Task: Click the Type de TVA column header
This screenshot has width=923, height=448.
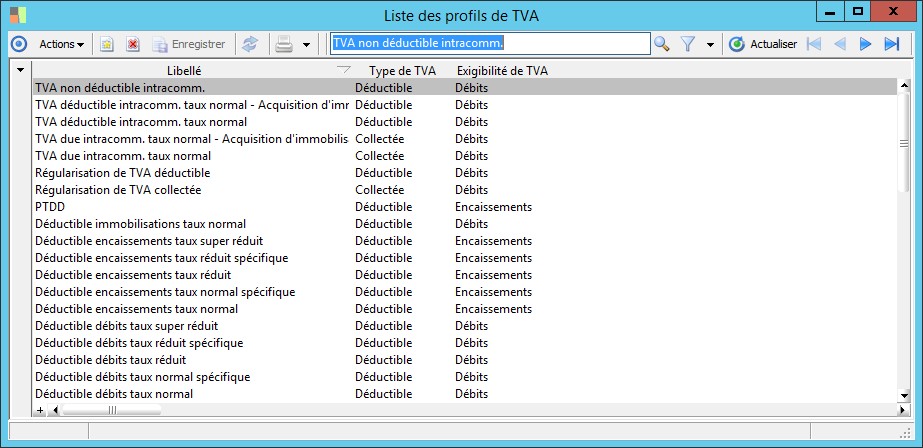Action: (x=403, y=71)
